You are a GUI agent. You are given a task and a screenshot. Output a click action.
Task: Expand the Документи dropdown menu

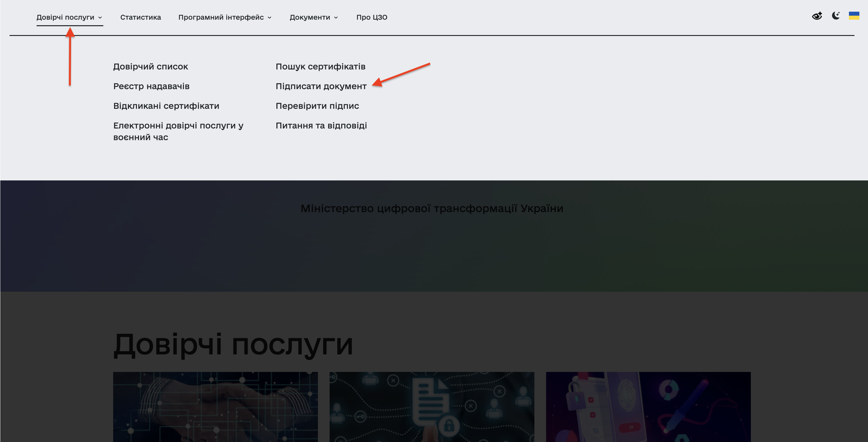click(313, 17)
